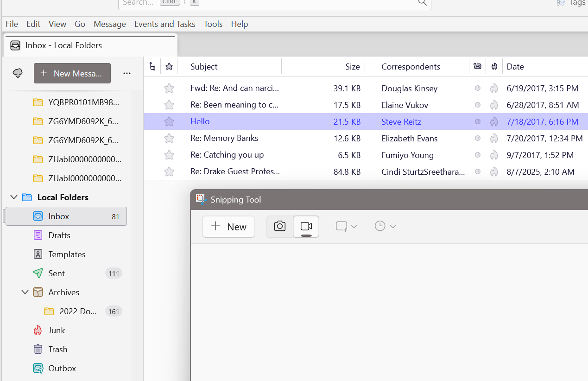The image size is (588, 381).
Task: Open the Tools menu
Action: point(213,24)
